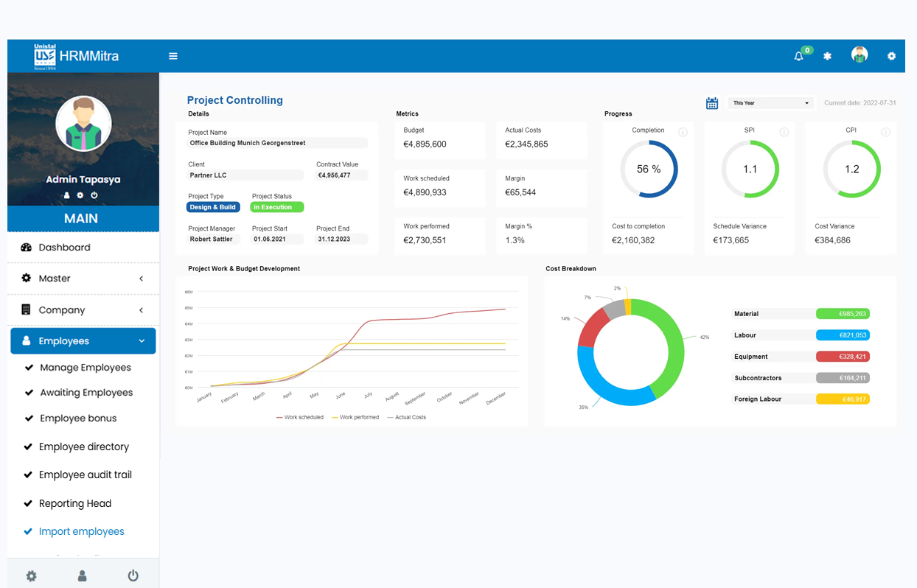Toggle Work performed legend item
This screenshot has height=588, width=917.
[355, 417]
